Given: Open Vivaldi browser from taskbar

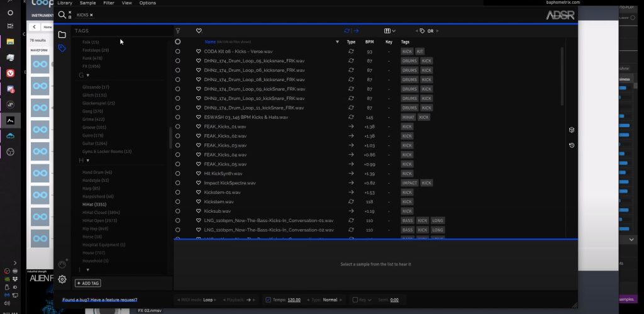Looking at the screenshot, I should pyautogui.click(x=10, y=73).
